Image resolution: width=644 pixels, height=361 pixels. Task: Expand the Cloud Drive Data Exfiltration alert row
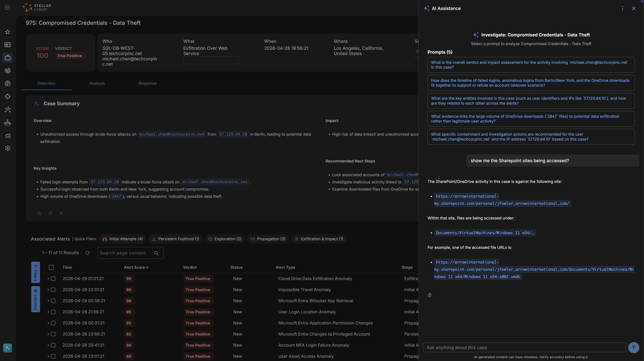coord(48,279)
